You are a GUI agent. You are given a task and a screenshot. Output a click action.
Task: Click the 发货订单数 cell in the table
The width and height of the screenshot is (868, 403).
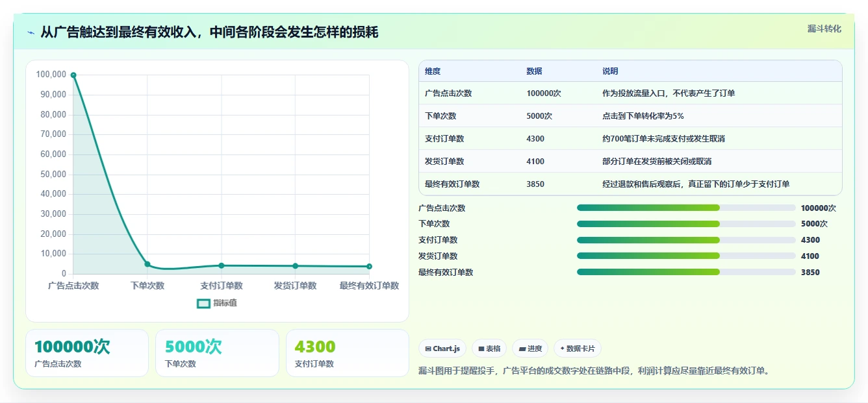pyautogui.click(x=444, y=162)
